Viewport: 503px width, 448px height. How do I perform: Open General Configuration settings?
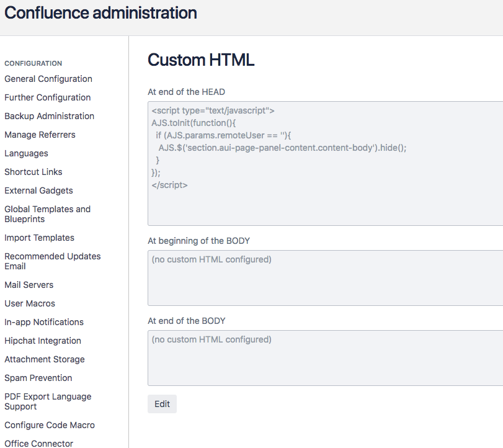pos(48,79)
